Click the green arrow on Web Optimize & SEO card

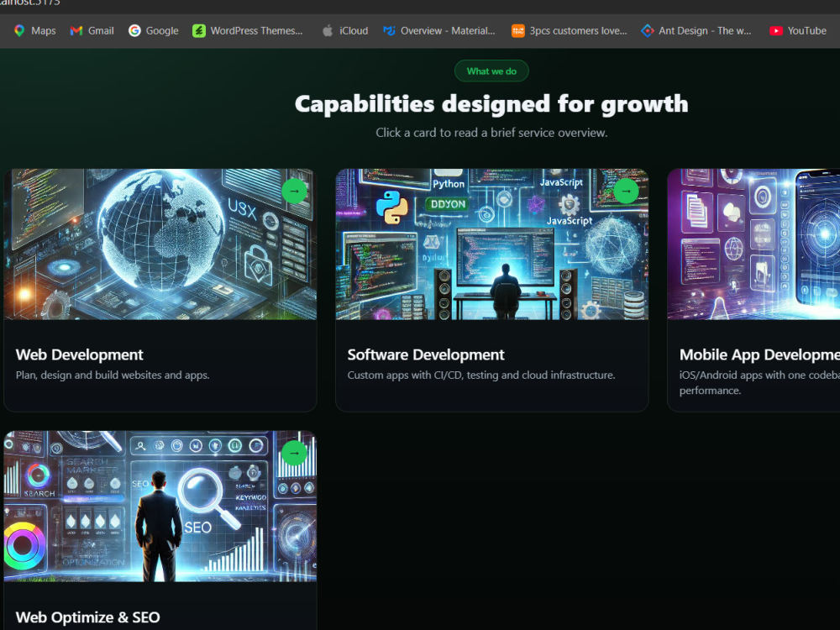(x=294, y=453)
